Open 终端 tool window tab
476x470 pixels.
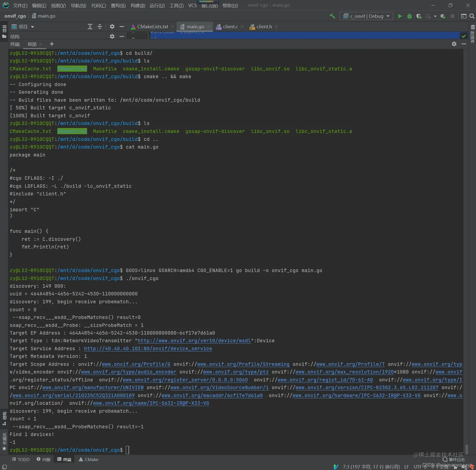(x=64, y=460)
